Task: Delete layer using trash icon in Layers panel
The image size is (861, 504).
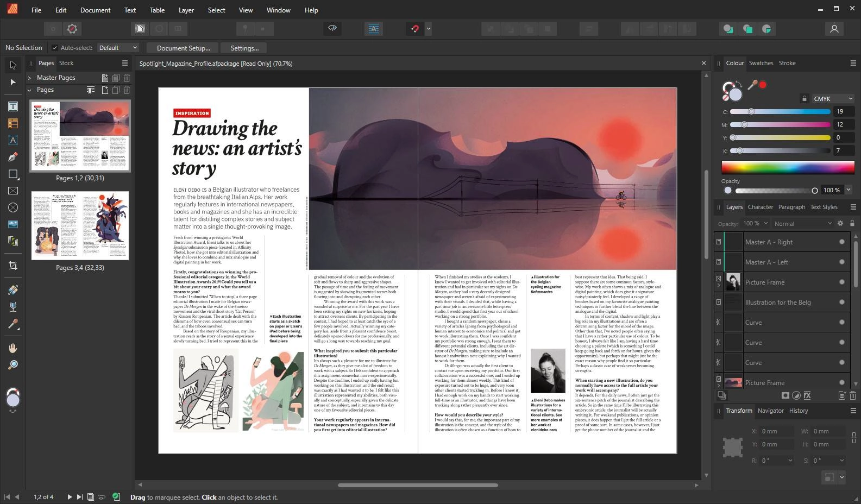Action: tap(852, 395)
